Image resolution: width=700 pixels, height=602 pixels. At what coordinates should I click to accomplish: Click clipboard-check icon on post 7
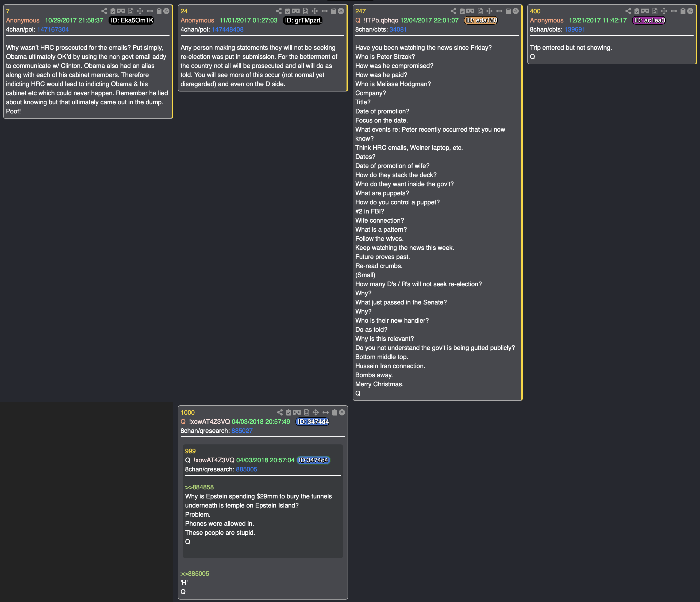113,11
